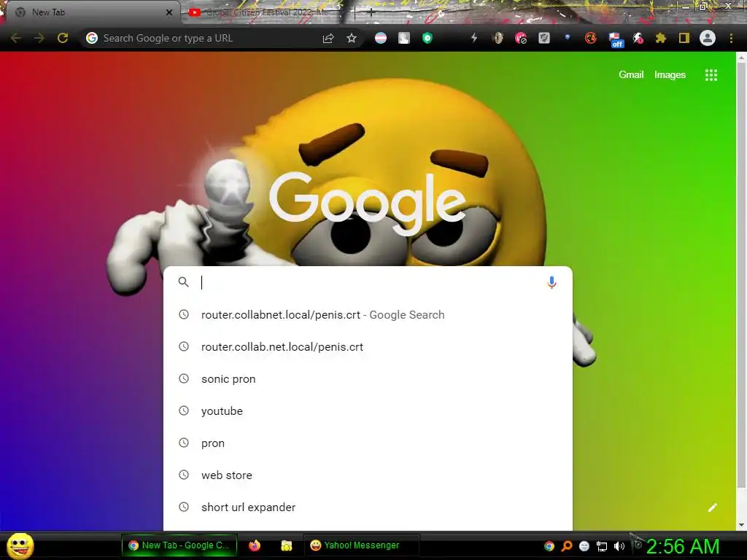The width and height of the screenshot is (747, 560).
Task: Open the extension with the 'off' badge
Action: pos(614,39)
